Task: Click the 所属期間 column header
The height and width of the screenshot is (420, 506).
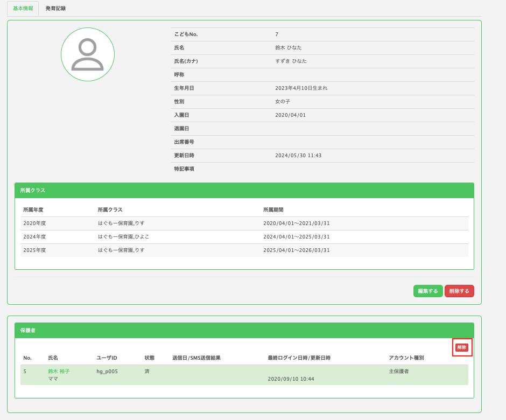Action: click(x=273, y=210)
